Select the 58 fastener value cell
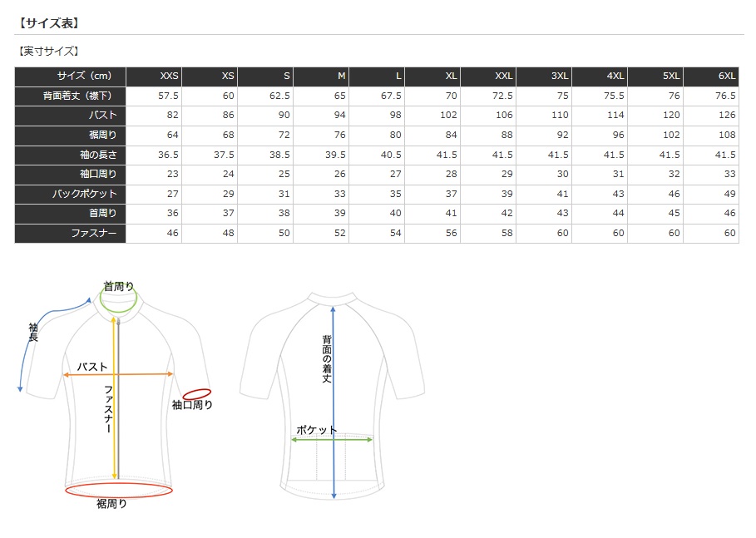The width and height of the screenshot is (756, 538). tap(488, 234)
